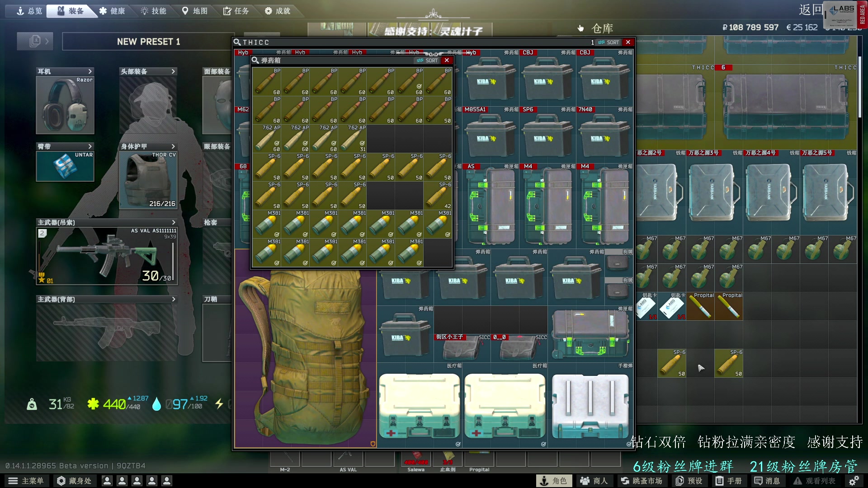Select the KIBA case labeled 7N40
Image resolution: width=868 pixels, height=488 pixels.
(x=605, y=135)
